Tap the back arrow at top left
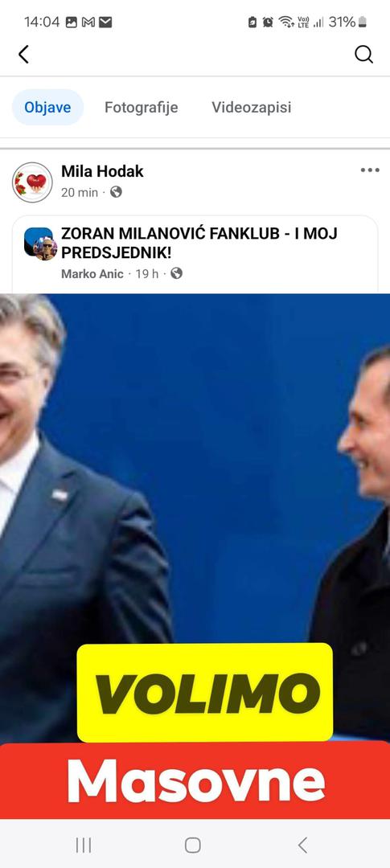Viewport: 390px width, 868px height. point(23,55)
